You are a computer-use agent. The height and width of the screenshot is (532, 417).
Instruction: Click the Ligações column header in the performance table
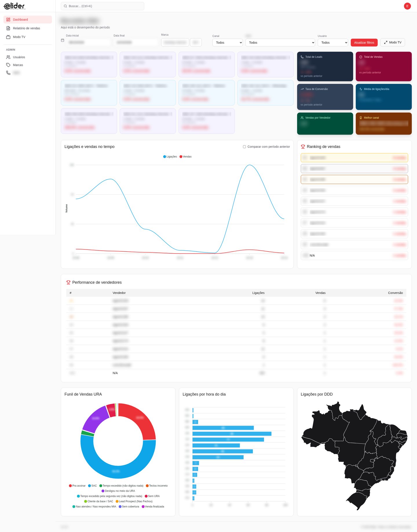(x=258, y=293)
